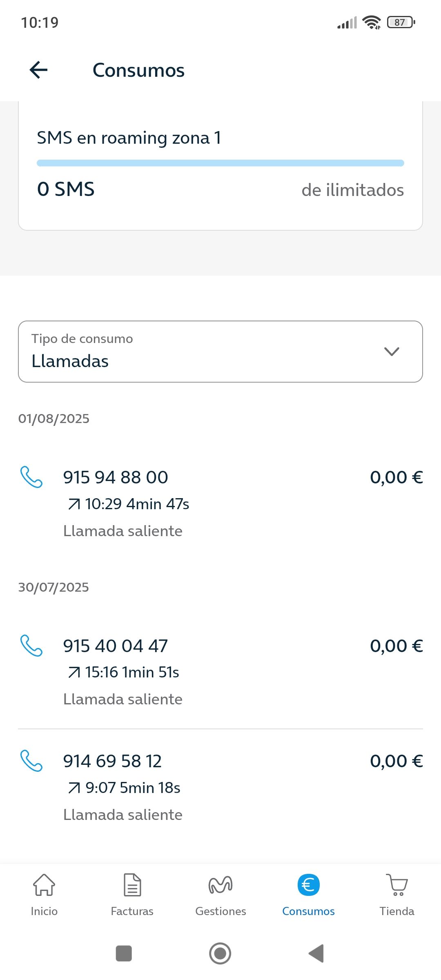Select the Consumos euro tab
The width and height of the screenshot is (441, 980).
coord(309,894)
